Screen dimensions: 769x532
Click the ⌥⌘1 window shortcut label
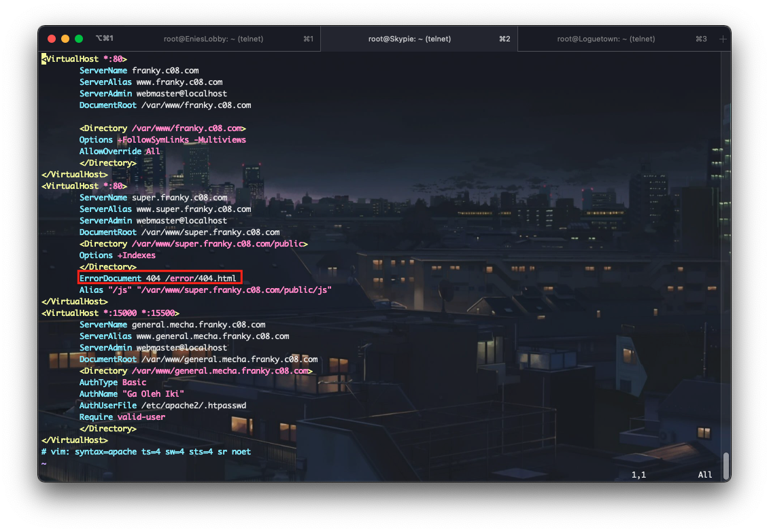[105, 38]
